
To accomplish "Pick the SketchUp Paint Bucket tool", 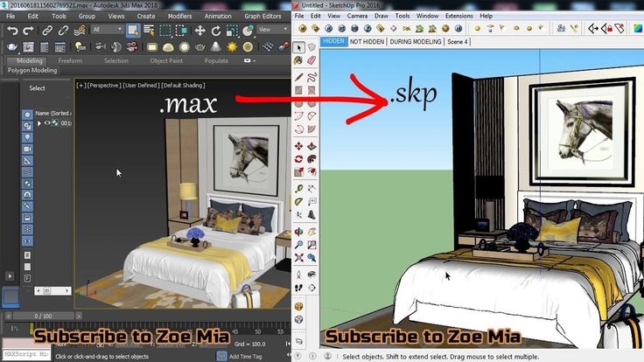I will pyautogui.click(x=298, y=60).
